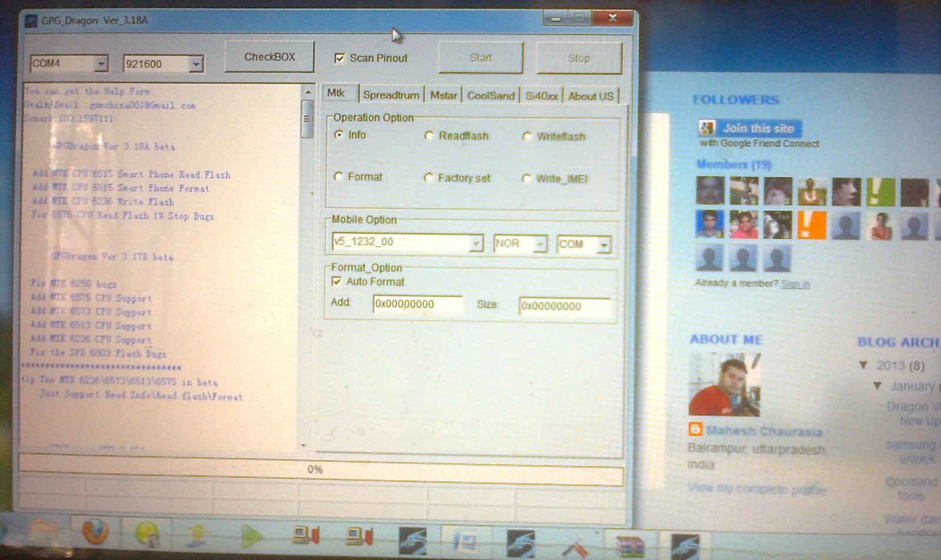Toggle the Scan Pinout checkbox

(339, 58)
